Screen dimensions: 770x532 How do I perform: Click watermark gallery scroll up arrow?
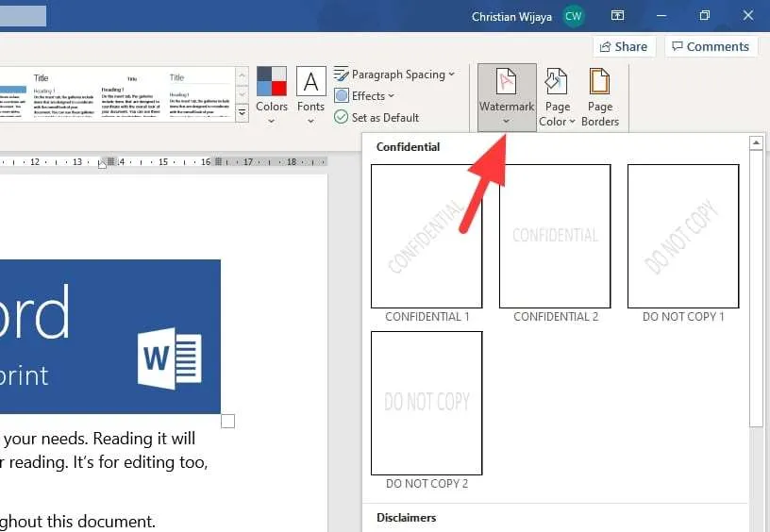pyautogui.click(x=756, y=142)
